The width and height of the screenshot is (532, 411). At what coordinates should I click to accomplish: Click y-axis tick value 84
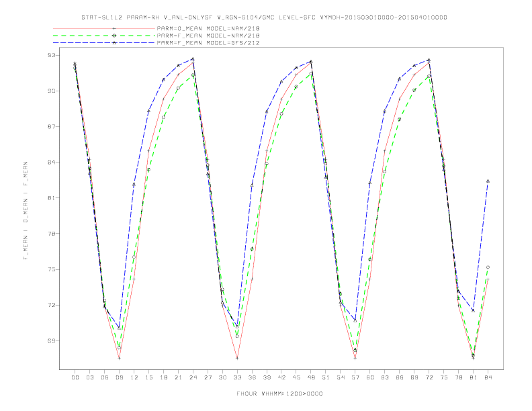51,162
